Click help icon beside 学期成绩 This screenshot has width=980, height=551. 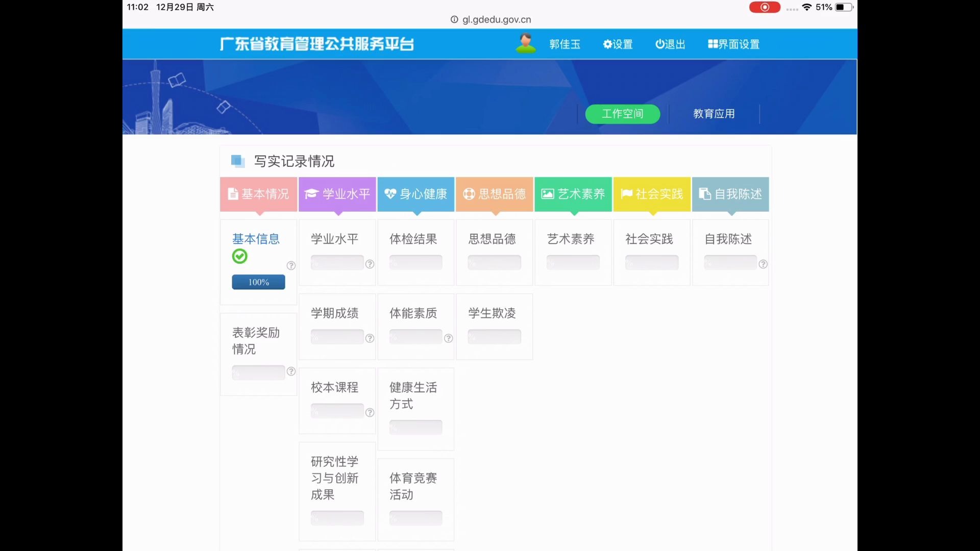pyautogui.click(x=370, y=338)
